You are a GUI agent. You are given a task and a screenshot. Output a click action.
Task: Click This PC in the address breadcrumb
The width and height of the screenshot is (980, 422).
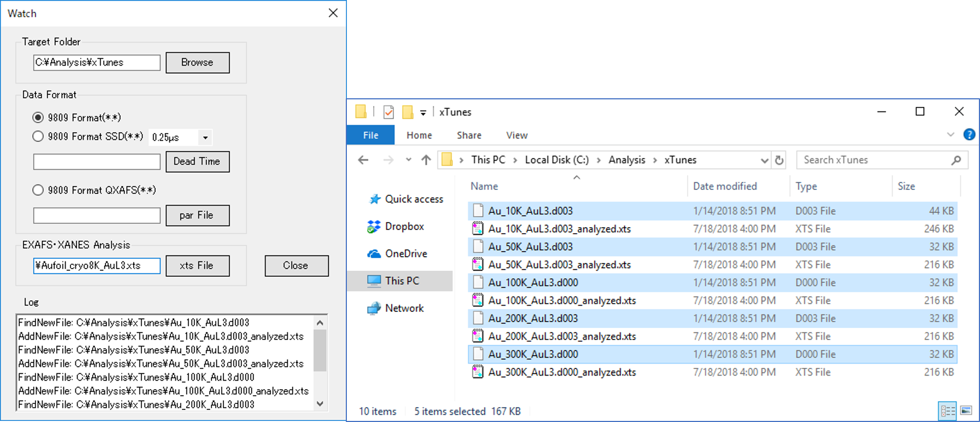click(x=488, y=160)
